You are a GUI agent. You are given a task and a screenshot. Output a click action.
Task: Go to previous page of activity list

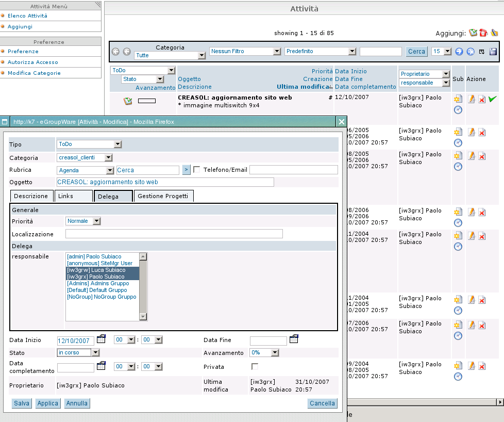pyautogui.click(x=127, y=52)
